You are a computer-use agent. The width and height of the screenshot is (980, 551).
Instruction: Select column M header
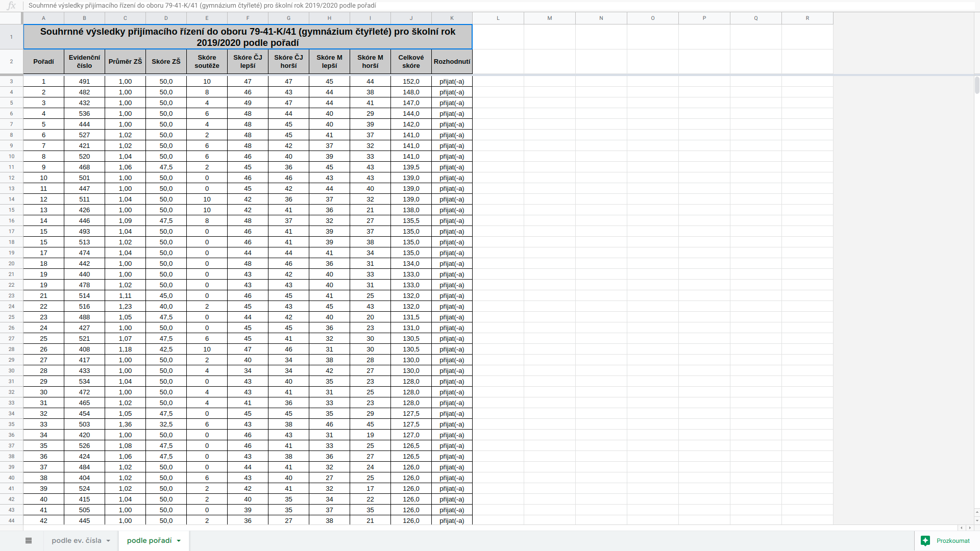tap(550, 18)
